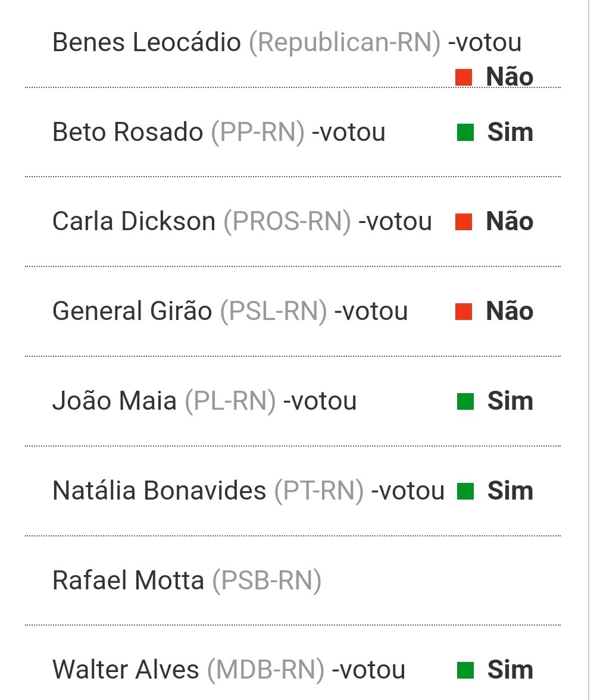
Task: Select Natália Bonavides in the list
Action: click(x=159, y=491)
